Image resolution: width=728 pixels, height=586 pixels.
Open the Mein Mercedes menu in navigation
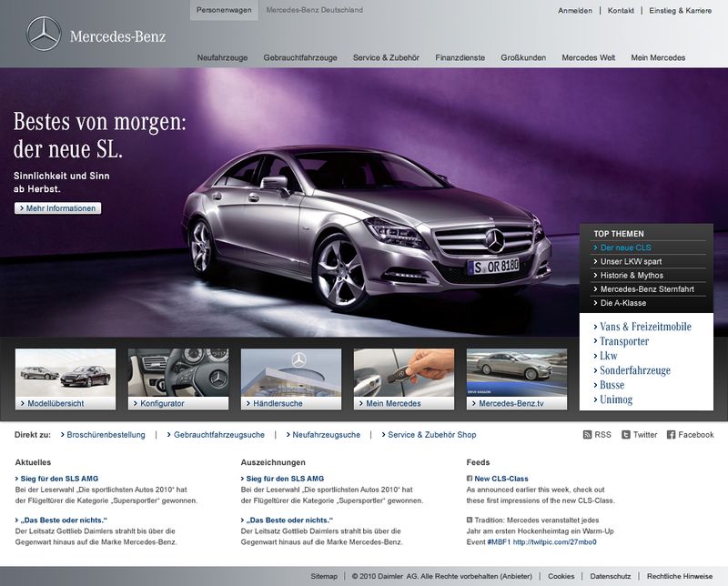coord(658,57)
